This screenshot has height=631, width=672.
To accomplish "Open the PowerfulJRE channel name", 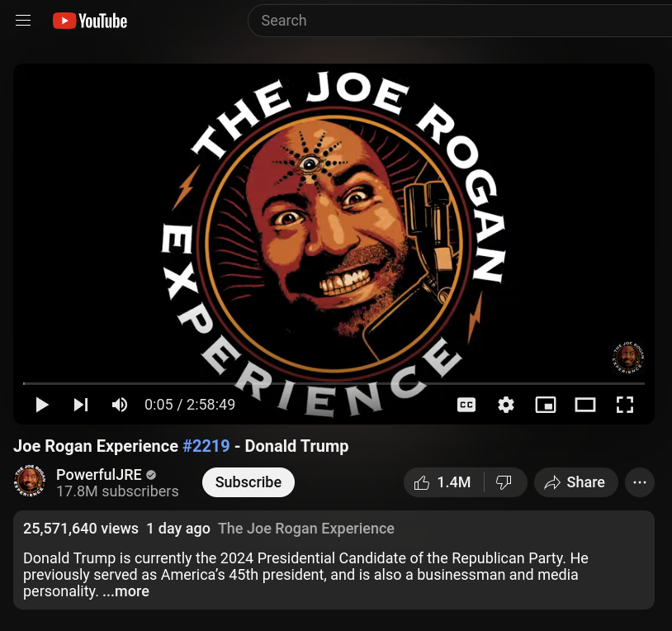I will pos(99,475).
